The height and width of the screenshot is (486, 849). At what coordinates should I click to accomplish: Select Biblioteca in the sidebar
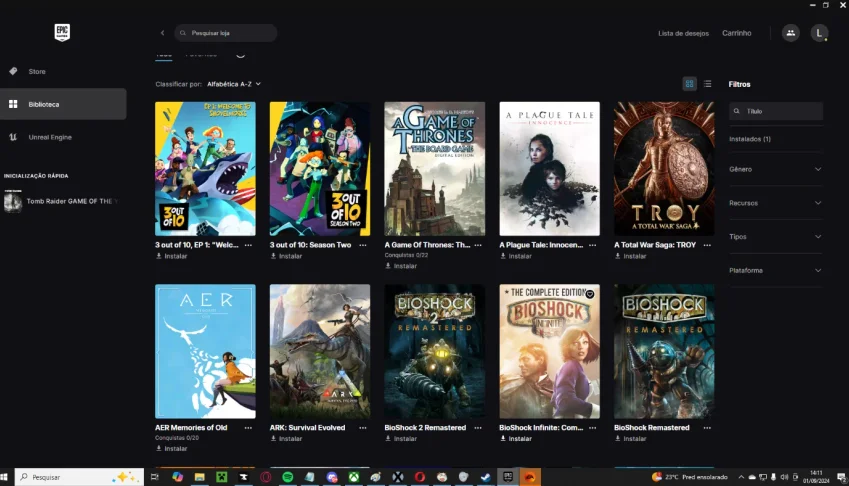[x=63, y=104]
